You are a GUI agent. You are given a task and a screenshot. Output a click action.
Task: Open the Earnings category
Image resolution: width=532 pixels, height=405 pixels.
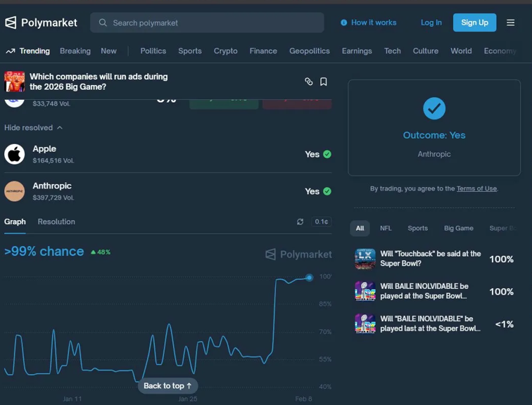tap(357, 51)
